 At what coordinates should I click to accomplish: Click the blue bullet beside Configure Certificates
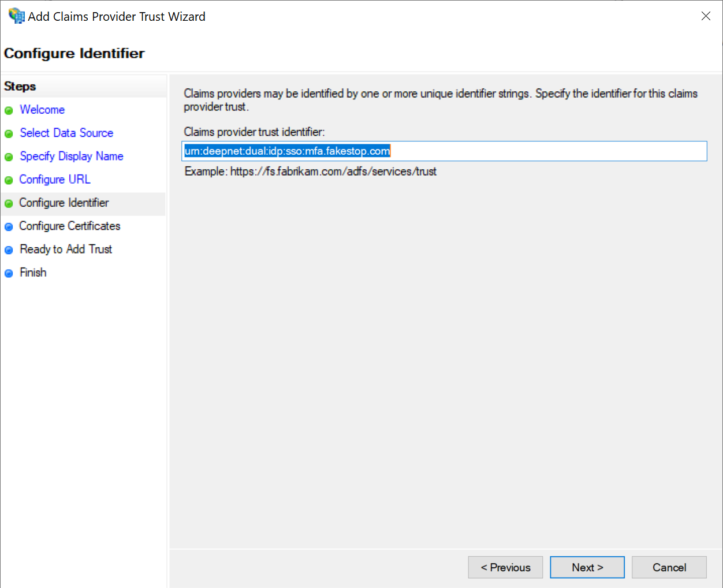point(9,226)
